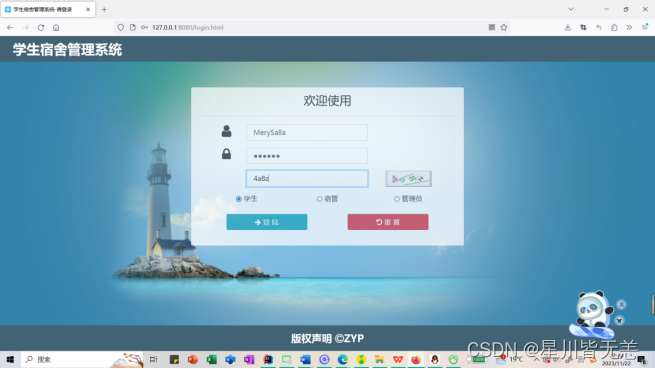Viewport: 655px width, 369px height.
Task: Open the WPS Office taskbar icon
Action: (398, 359)
